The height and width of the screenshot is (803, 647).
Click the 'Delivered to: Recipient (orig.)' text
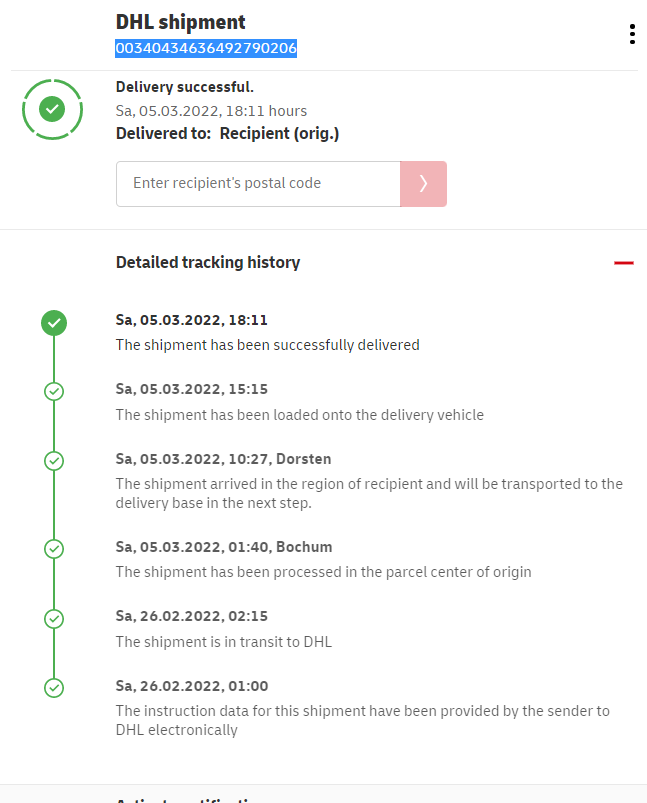click(x=227, y=133)
